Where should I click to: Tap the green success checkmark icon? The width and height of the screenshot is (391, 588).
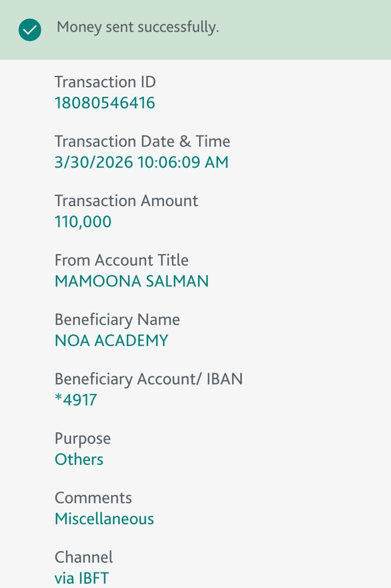[30, 30]
